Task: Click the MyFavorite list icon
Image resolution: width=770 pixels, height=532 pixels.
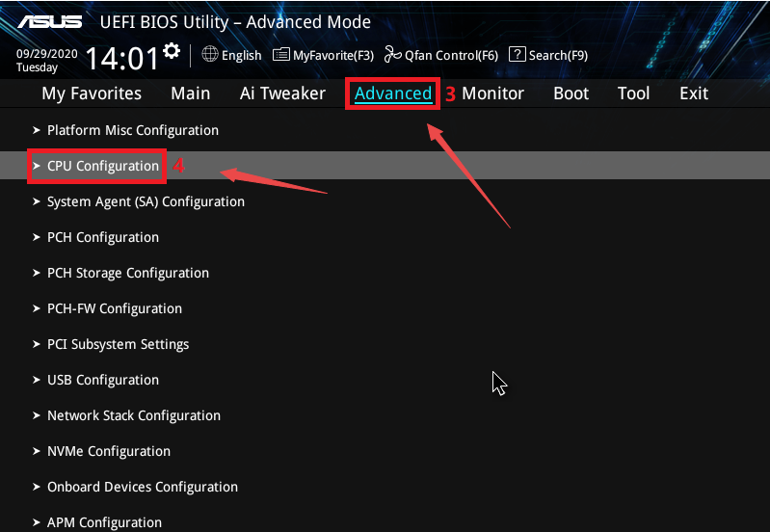Action: pyautogui.click(x=280, y=55)
